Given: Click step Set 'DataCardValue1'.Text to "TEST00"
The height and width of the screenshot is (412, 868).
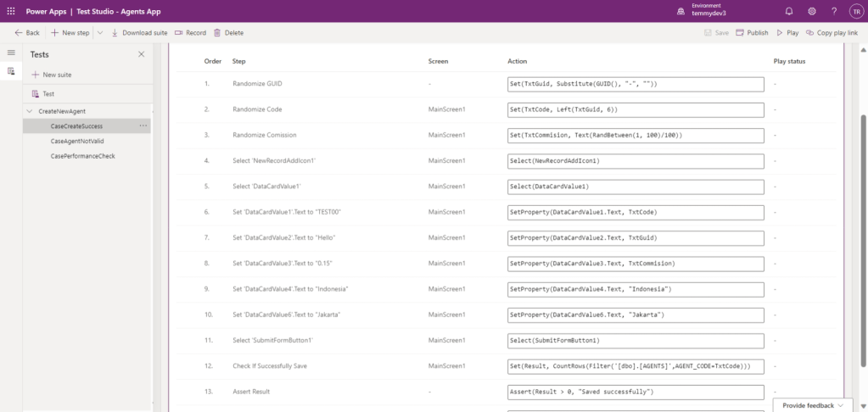Looking at the screenshot, I should point(287,212).
